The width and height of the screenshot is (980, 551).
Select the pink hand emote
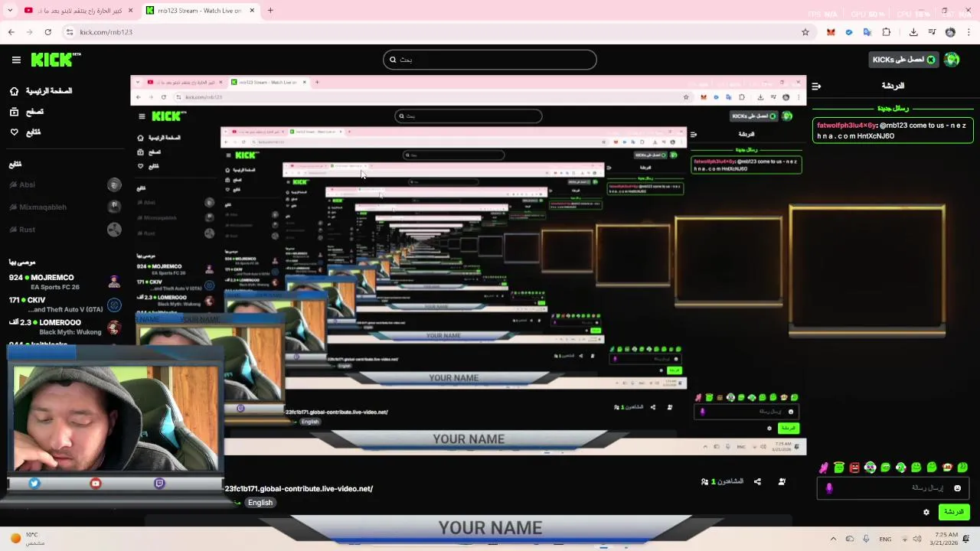[x=824, y=468]
